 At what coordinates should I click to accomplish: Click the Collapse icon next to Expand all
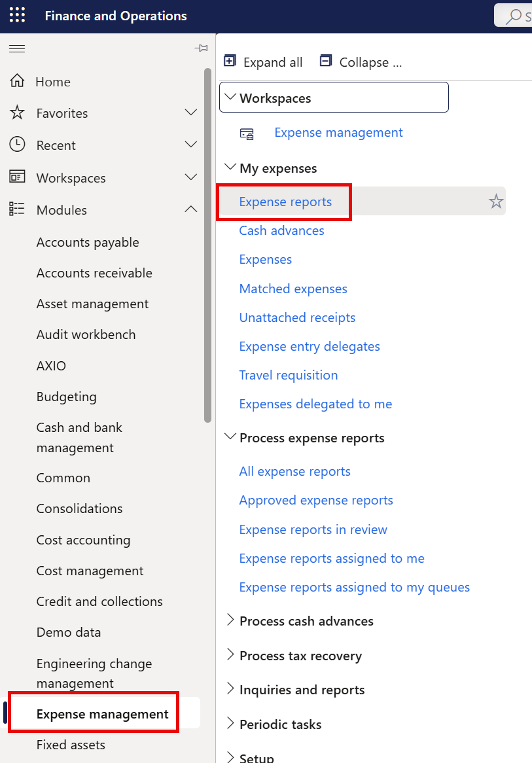[325, 61]
